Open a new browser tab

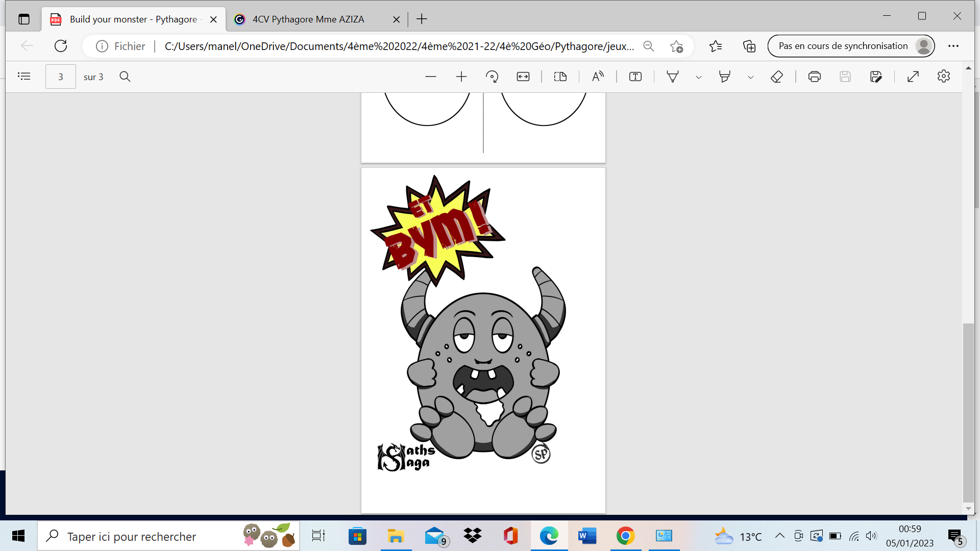(422, 19)
